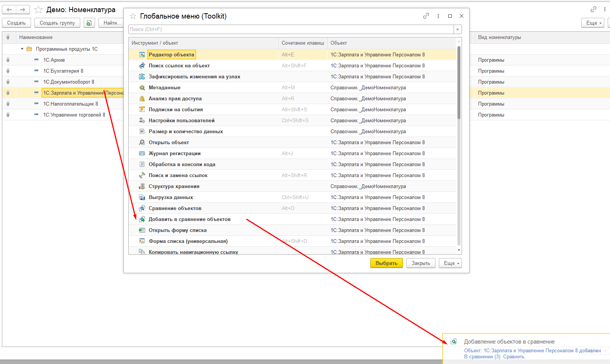Collapse the Программные продукты 1С group
The height and width of the screenshot is (364, 610).
[x=22, y=49]
